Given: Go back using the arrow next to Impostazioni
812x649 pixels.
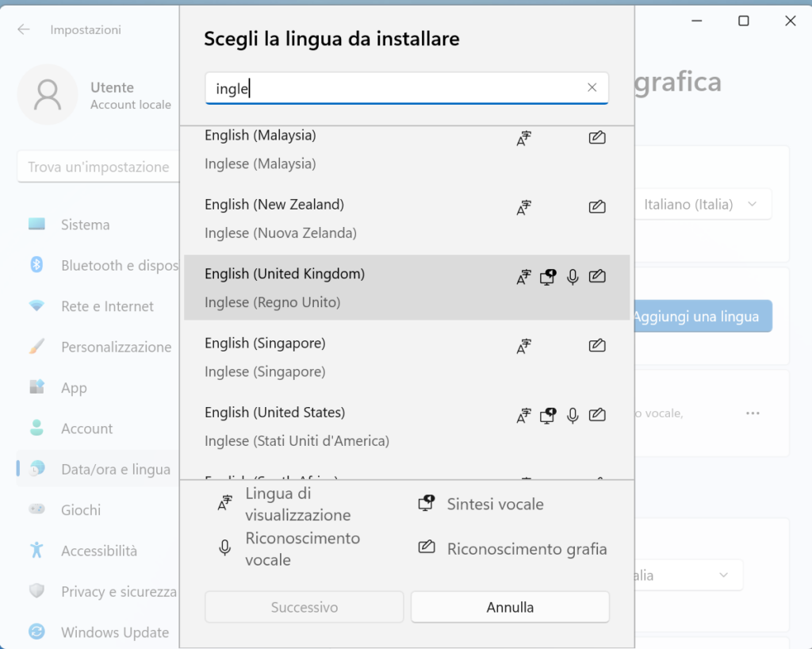Looking at the screenshot, I should [x=24, y=29].
